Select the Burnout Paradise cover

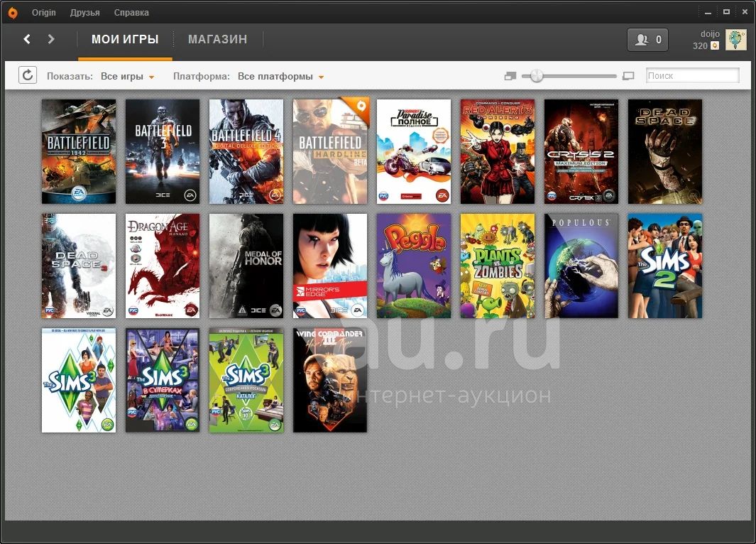click(414, 151)
